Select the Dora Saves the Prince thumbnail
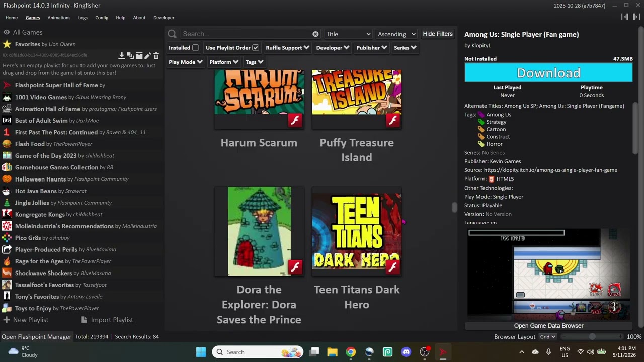The height and width of the screenshot is (362, 644). [259, 231]
